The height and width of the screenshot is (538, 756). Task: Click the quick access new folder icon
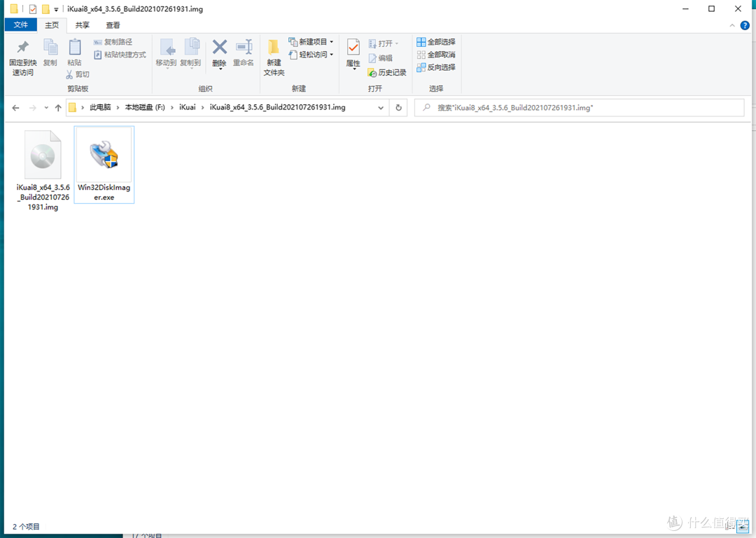pyautogui.click(x=45, y=9)
